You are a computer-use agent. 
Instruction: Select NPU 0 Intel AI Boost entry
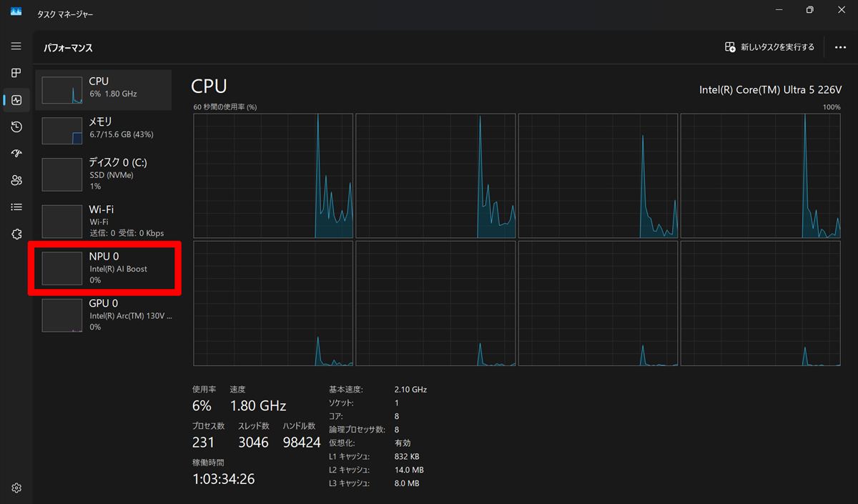click(x=104, y=268)
